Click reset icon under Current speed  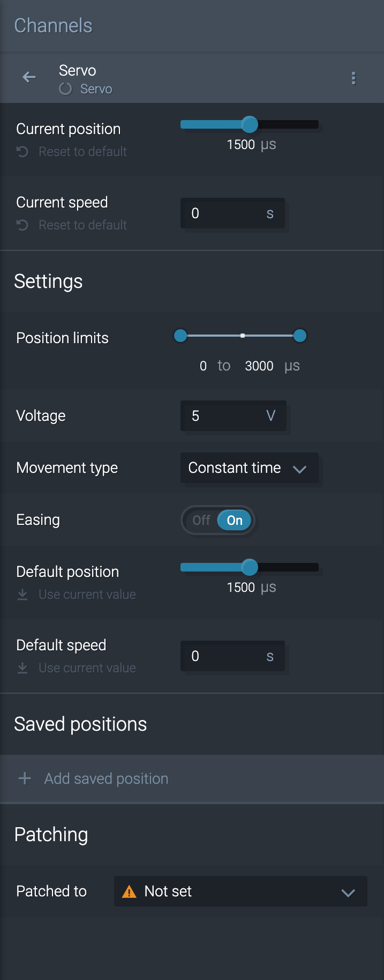coord(22,225)
